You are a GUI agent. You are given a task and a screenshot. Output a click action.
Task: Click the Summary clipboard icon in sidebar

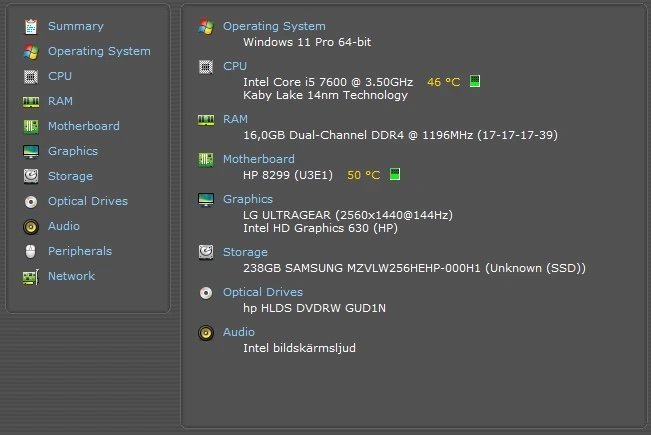coord(31,26)
